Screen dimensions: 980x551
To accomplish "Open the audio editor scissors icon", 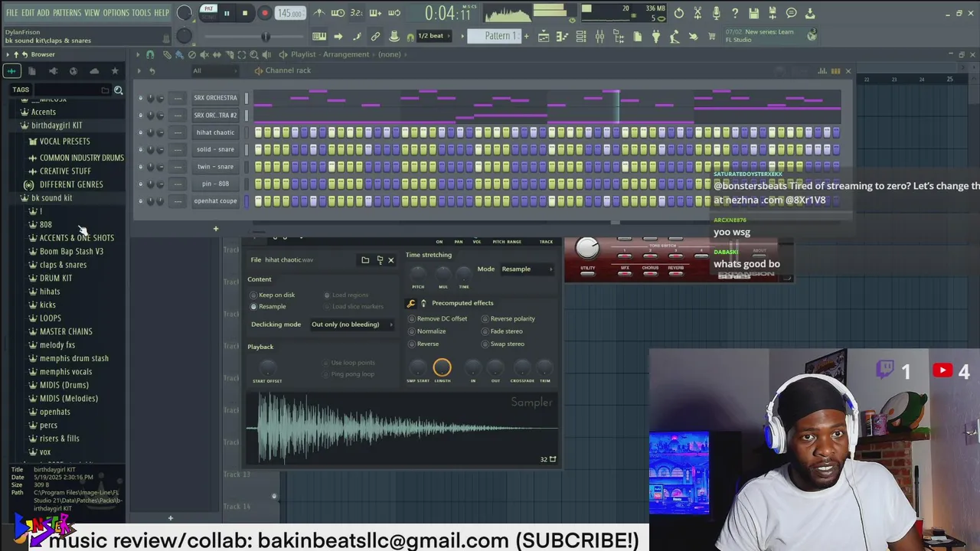I will [x=697, y=13].
